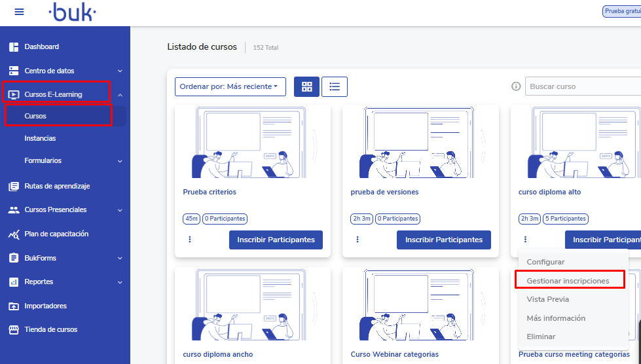Viewport: 641px width, 364px height.
Task: Click the Dashboard sidebar icon
Action: click(14, 47)
